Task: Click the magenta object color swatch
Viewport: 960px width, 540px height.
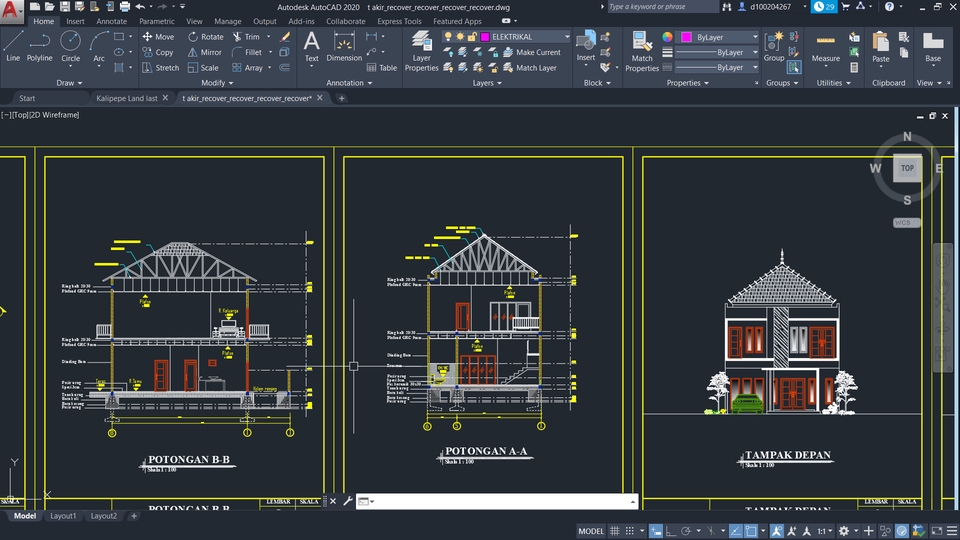Action: [x=686, y=37]
